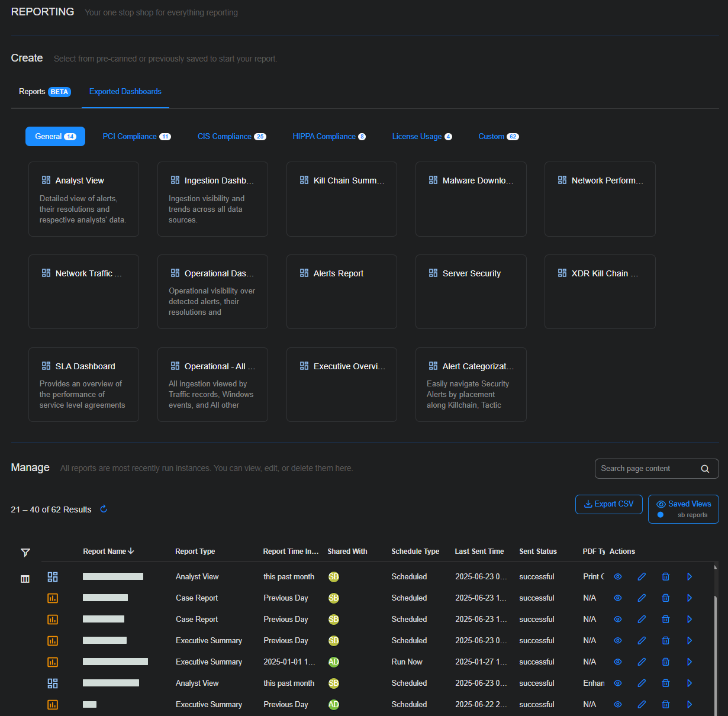View the first scheduled report using the eye icon
728x716 pixels.
(617, 576)
